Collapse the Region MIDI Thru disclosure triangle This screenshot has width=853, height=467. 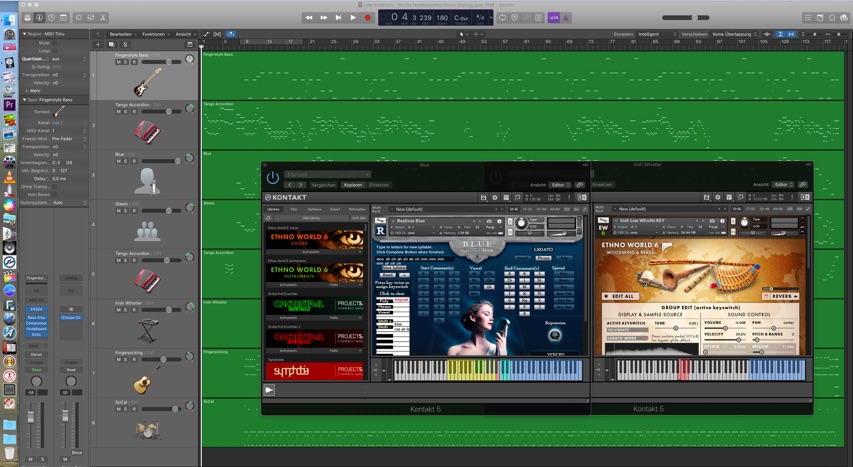click(24, 34)
